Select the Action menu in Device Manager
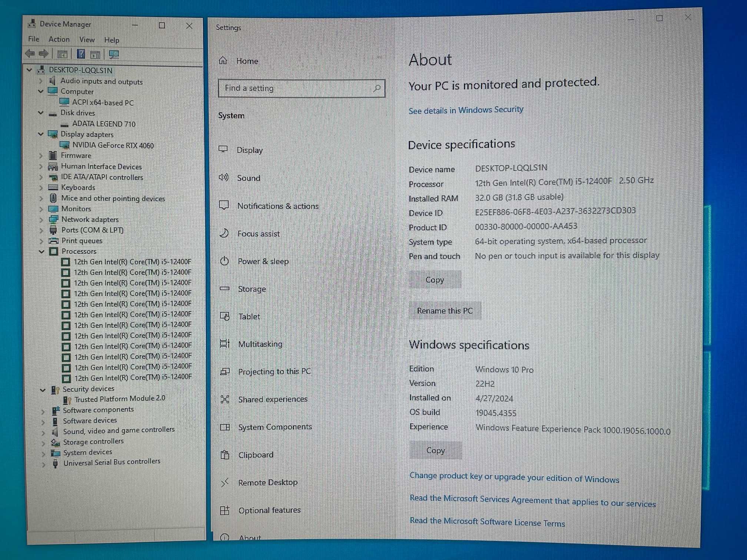The width and height of the screenshot is (747, 560). click(x=59, y=39)
